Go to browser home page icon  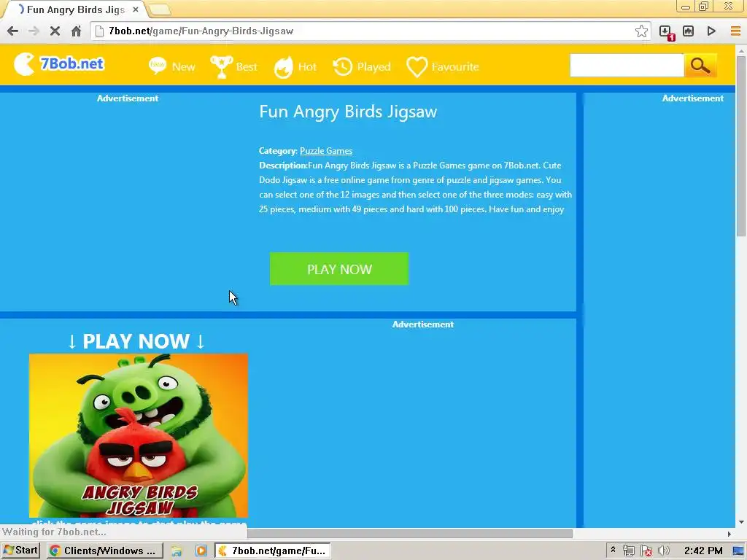(x=76, y=31)
